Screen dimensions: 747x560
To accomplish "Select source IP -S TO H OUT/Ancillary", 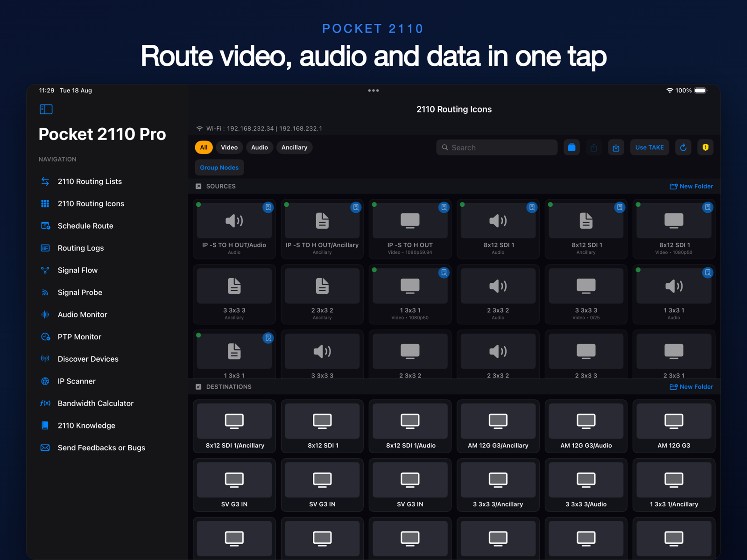I will click(x=322, y=229).
